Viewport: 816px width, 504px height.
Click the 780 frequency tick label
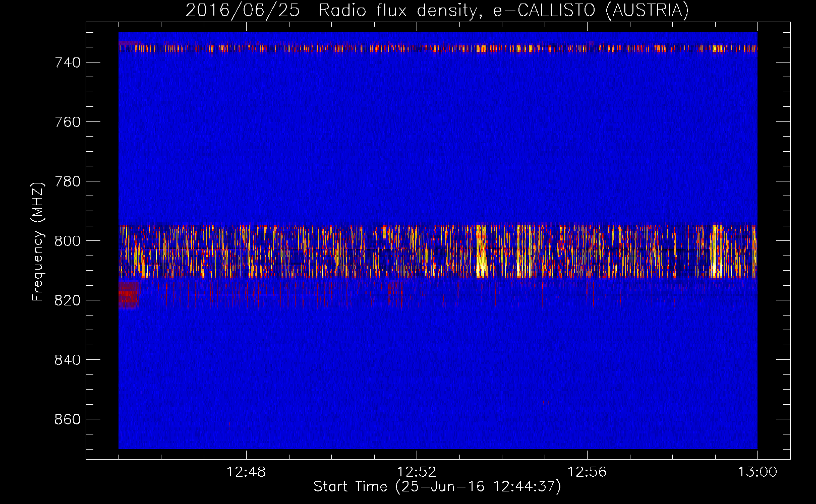(68, 181)
